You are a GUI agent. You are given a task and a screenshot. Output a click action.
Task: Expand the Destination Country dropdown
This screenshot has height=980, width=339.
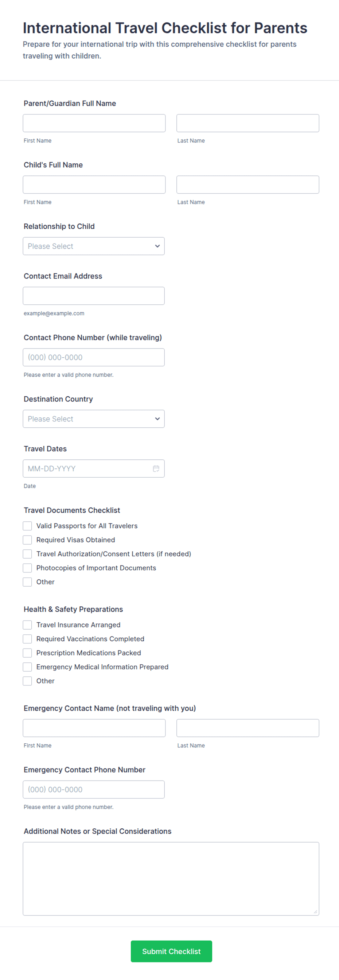point(94,419)
